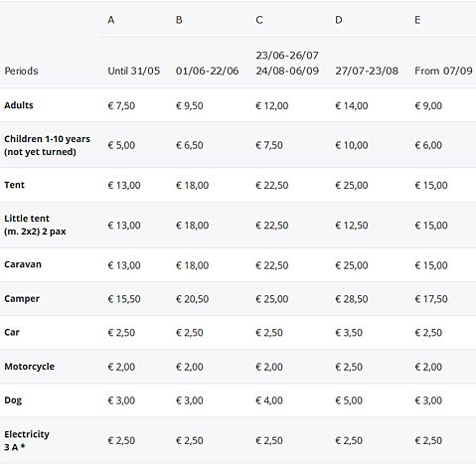Select the Adults row label
Viewport: 476px width, 466px height.
pos(19,105)
